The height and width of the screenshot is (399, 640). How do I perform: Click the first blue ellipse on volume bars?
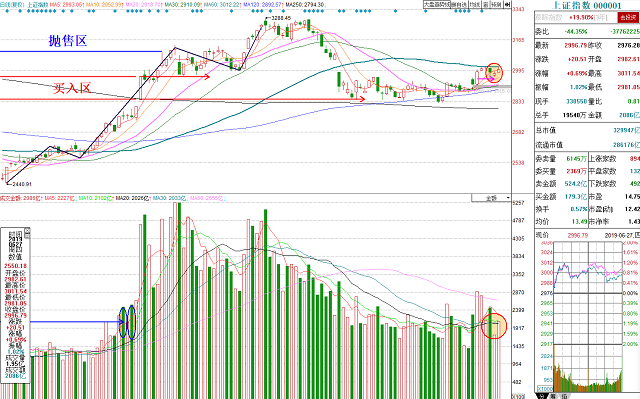point(123,322)
